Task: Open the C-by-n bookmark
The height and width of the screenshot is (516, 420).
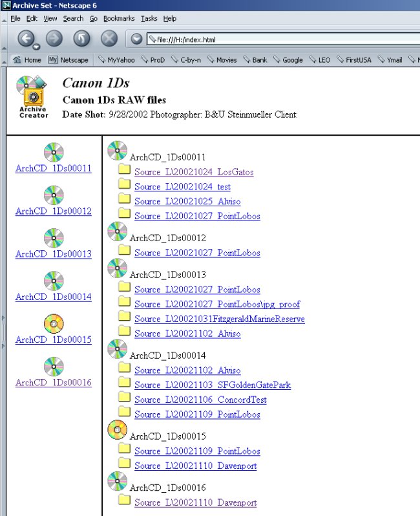Action: tap(186, 60)
